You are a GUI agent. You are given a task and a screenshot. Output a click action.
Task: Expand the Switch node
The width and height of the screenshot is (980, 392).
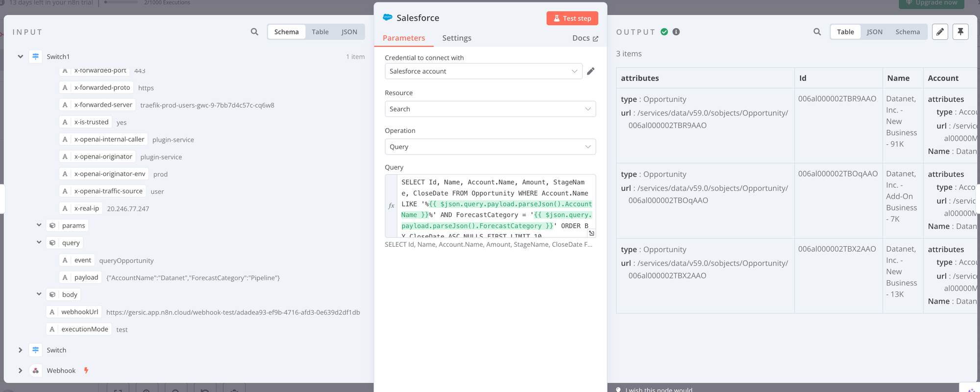[21, 350]
